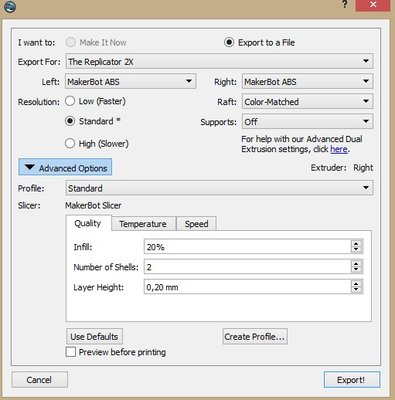Select High (Slower) resolution
This screenshot has width=395, height=400.
[70, 144]
